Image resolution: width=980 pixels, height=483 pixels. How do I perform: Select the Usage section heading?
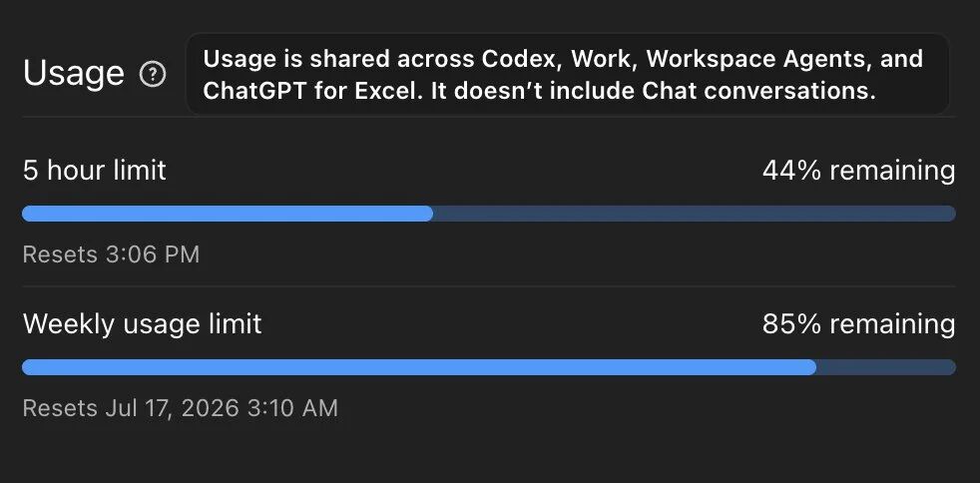74,73
